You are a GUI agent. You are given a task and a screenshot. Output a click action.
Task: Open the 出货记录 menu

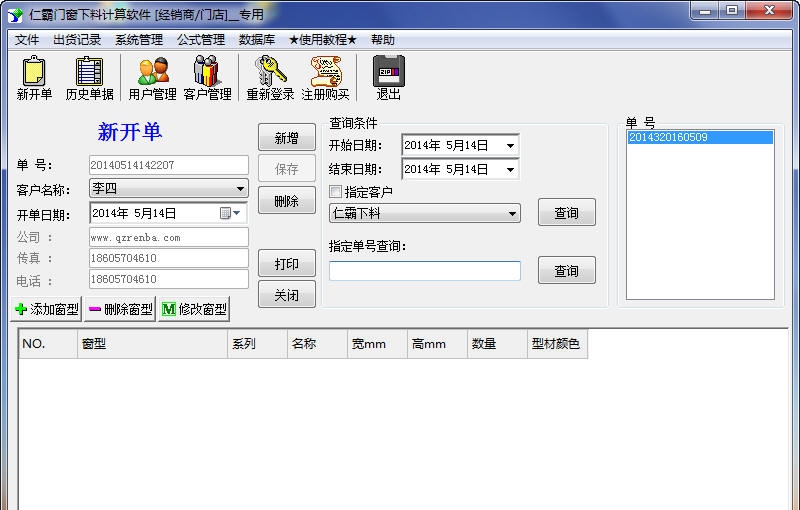(x=77, y=40)
